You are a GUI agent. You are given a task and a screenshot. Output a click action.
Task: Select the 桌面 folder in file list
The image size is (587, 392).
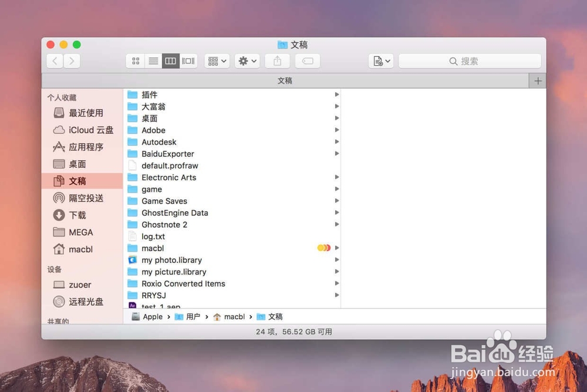[232, 119]
